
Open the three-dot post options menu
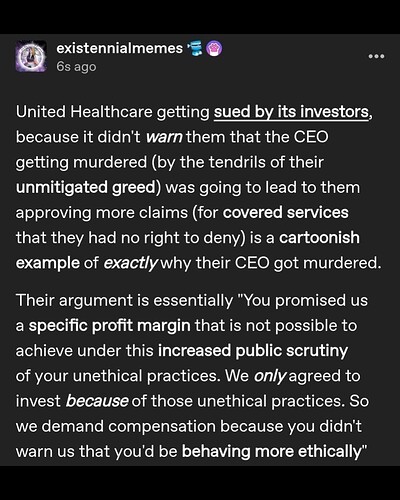pyautogui.click(x=376, y=56)
